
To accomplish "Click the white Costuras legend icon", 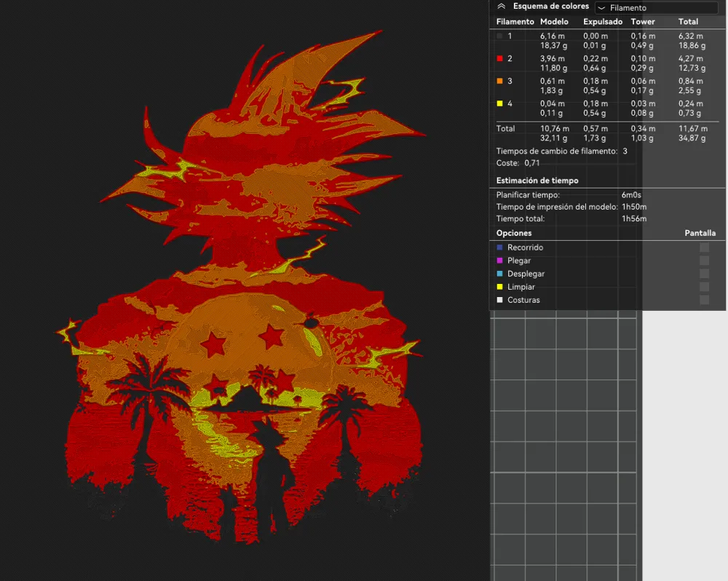I will tap(499, 300).
